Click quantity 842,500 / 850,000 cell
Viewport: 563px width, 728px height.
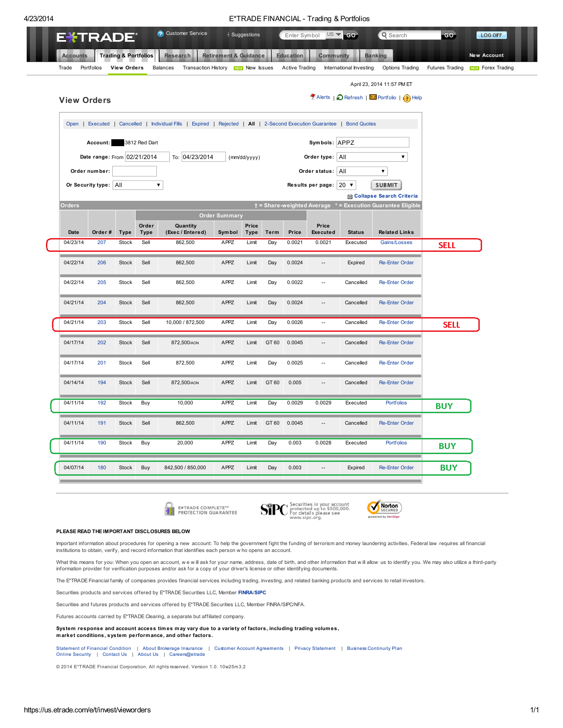coord(185,468)
